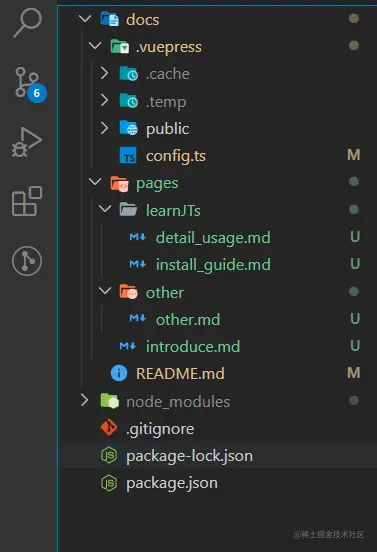The height and width of the screenshot is (552, 377).
Task: Select the docs folder label
Action: coord(143,19)
